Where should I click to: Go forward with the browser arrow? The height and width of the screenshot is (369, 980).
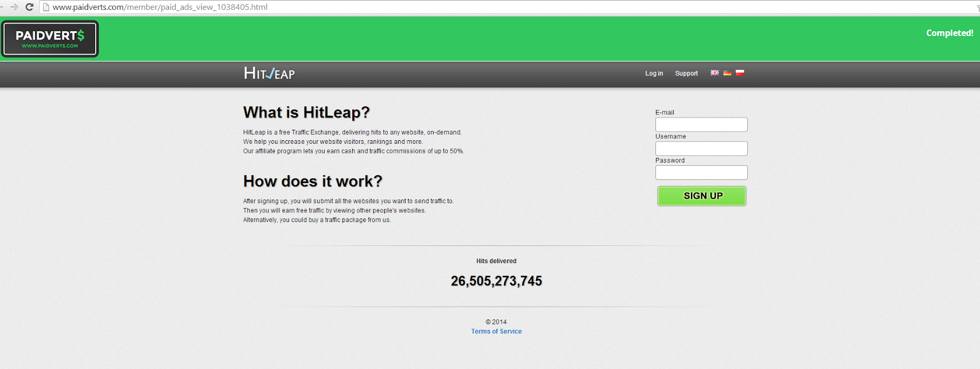(13, 7)
